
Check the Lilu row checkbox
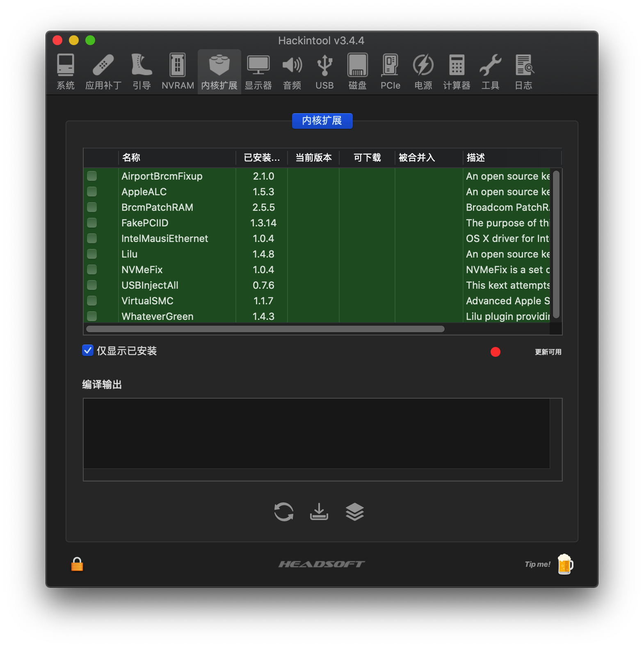tap(92, 254)
